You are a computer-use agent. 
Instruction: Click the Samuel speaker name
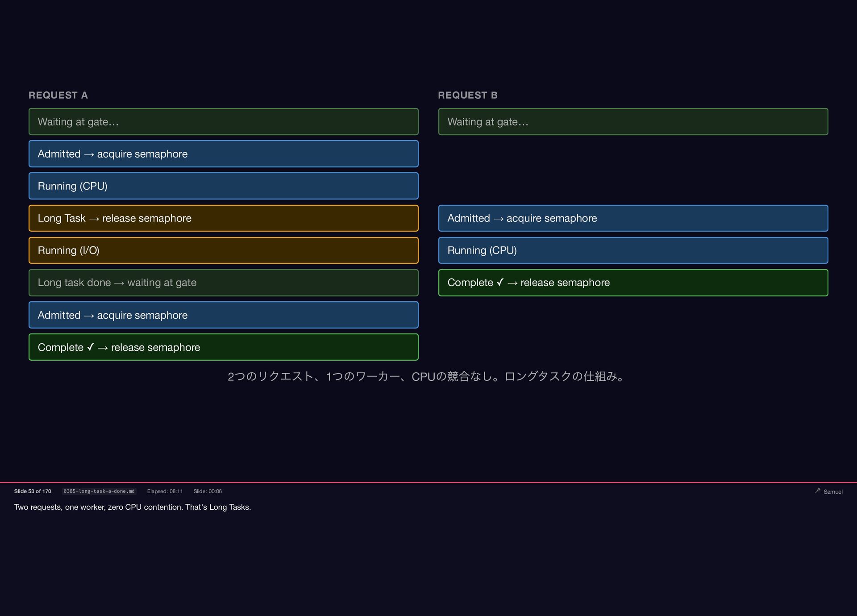[x=833, y=491]
